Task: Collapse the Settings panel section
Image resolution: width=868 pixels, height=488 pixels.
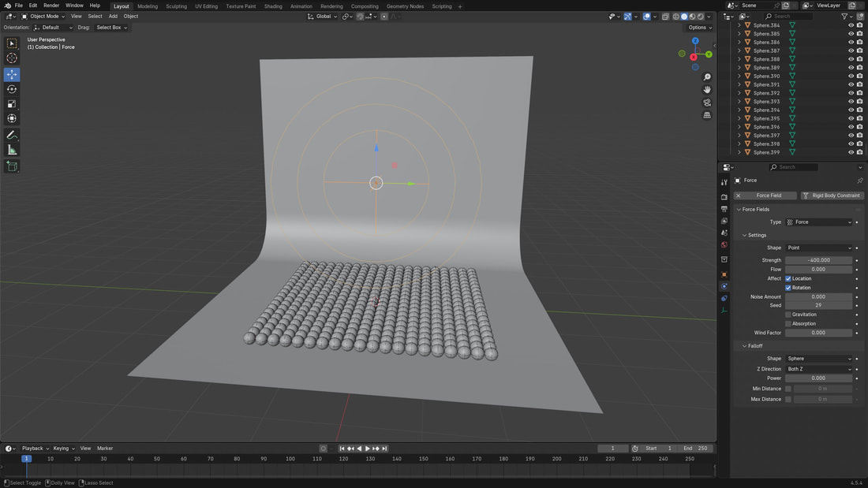Action: coord(756,235)
